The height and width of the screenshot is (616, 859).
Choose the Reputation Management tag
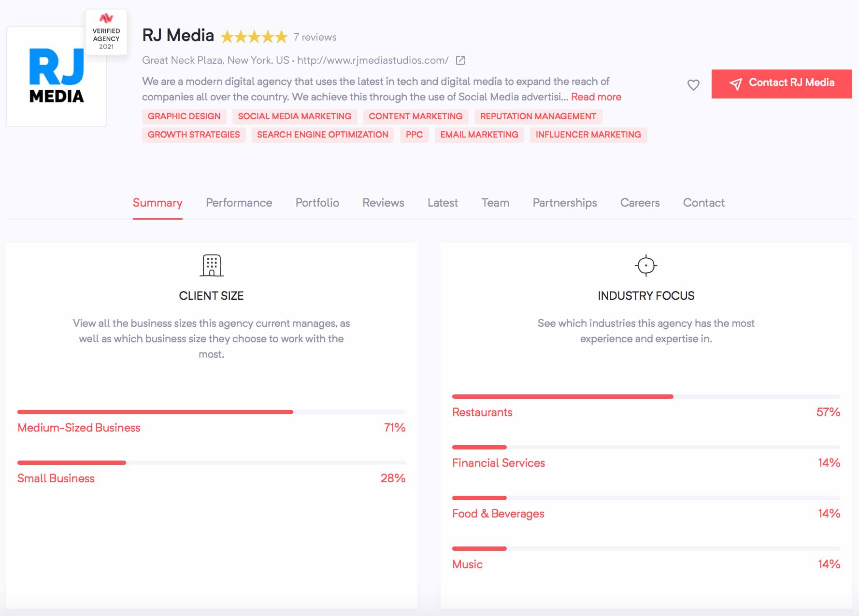pos(538,116)
